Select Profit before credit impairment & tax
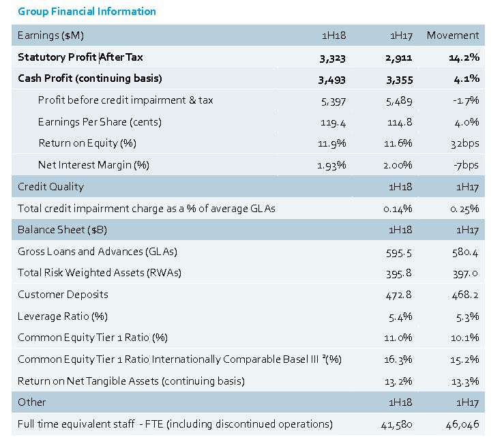This screenshot has width=504, height=444. (125, 100)
